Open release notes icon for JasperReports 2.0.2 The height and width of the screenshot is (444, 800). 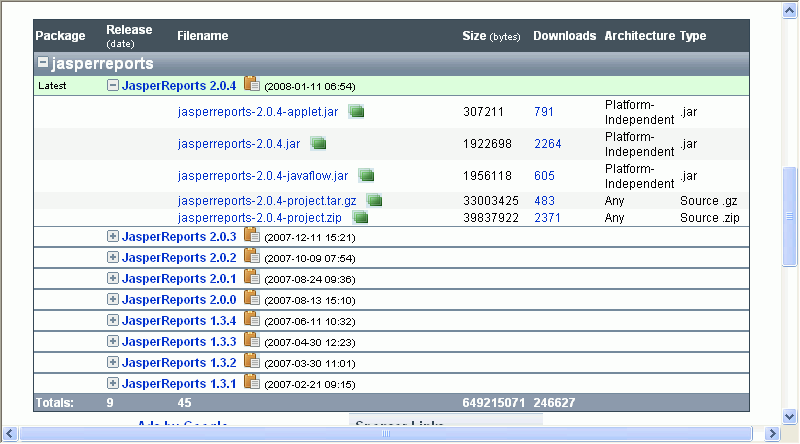(252, 256)
